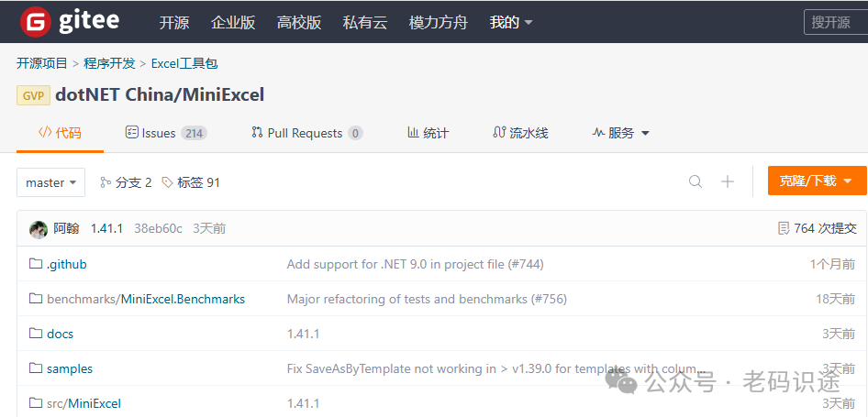Switch to the Issues tab
868x417 pixels.
tap(165, 133)
